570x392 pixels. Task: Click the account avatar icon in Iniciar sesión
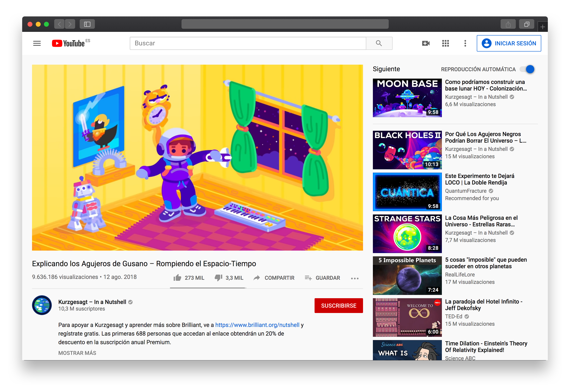pyautogui.click(x=486, y=43)
